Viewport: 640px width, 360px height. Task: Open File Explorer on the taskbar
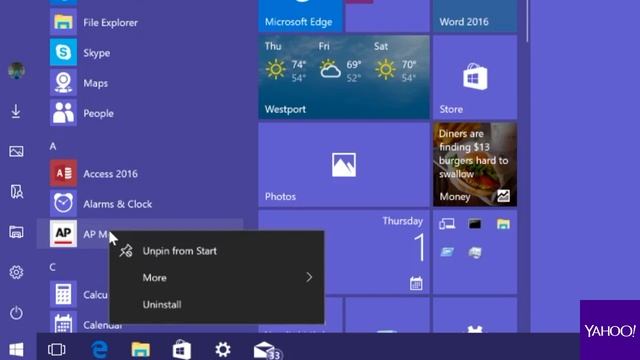tap(140, 349)
